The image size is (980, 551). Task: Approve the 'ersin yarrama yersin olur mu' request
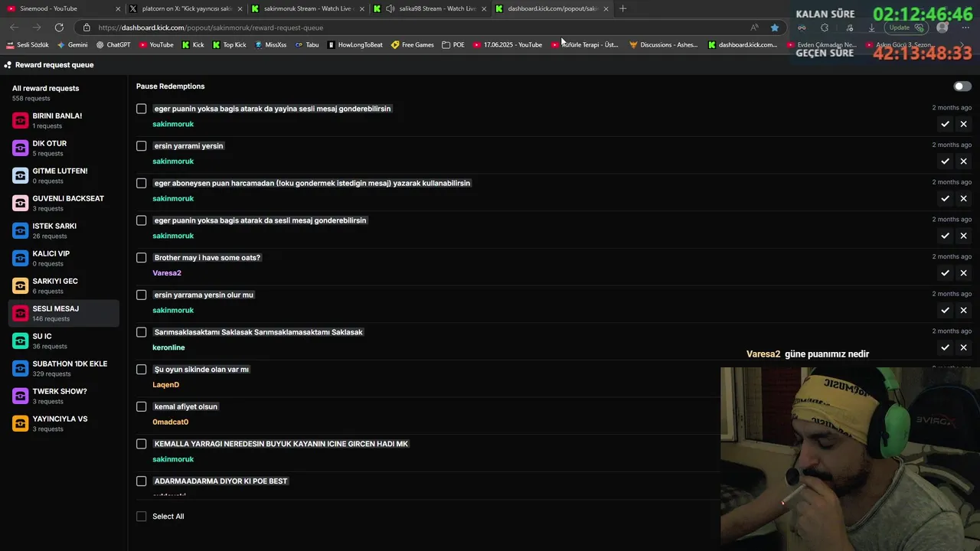point(945,310)
